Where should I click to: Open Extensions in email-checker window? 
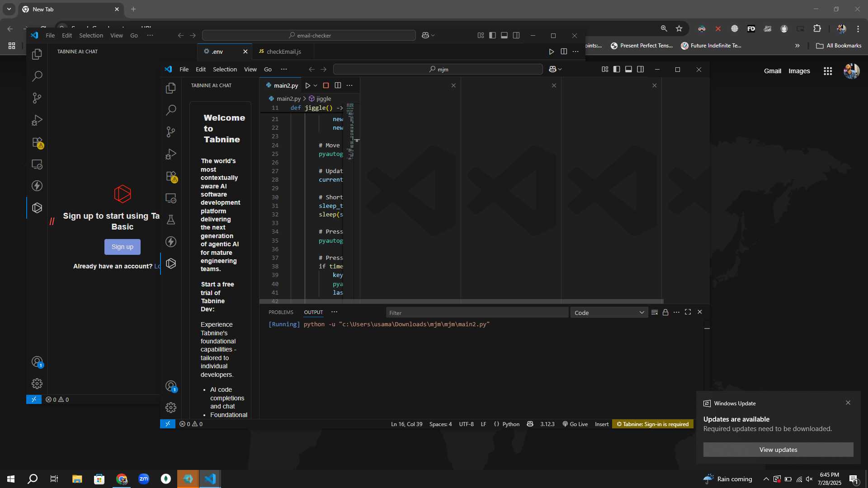[37, 142]
